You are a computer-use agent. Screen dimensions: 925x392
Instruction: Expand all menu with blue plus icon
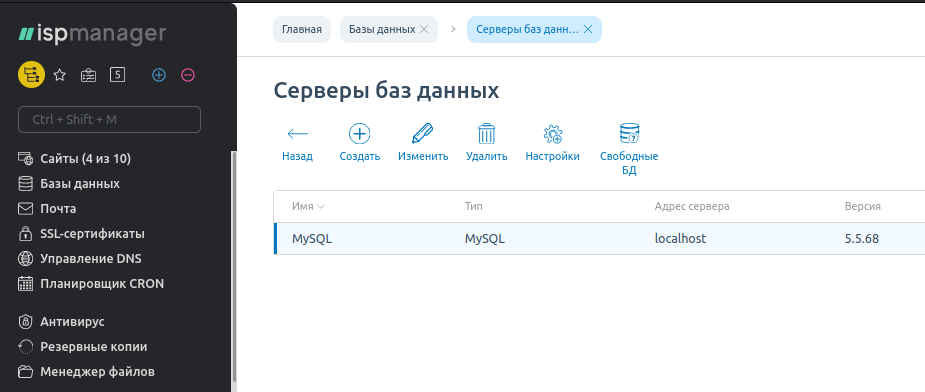tap(159, 75)
